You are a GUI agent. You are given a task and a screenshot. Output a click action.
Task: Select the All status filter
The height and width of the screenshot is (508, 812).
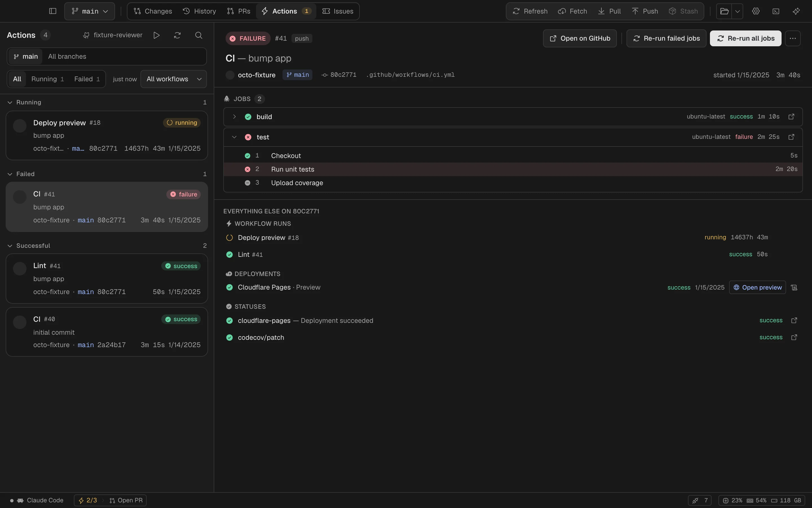pyautogui.click(x=17, y=79)
